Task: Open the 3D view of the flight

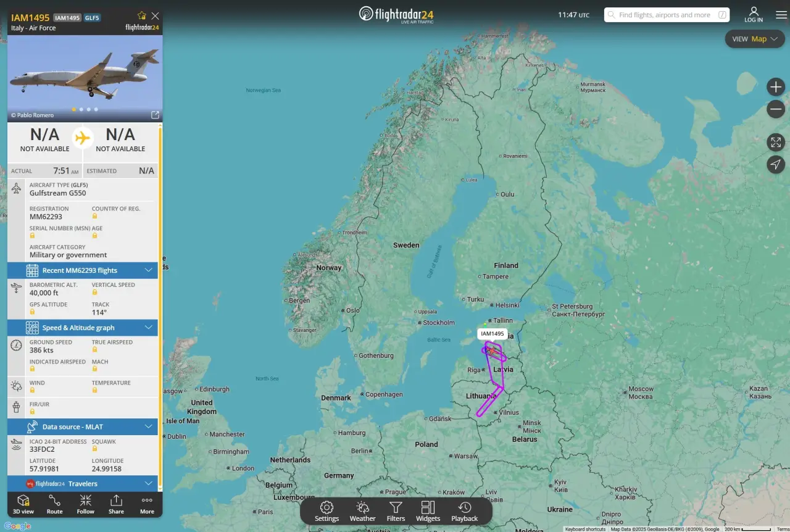Action: (23, 504)
